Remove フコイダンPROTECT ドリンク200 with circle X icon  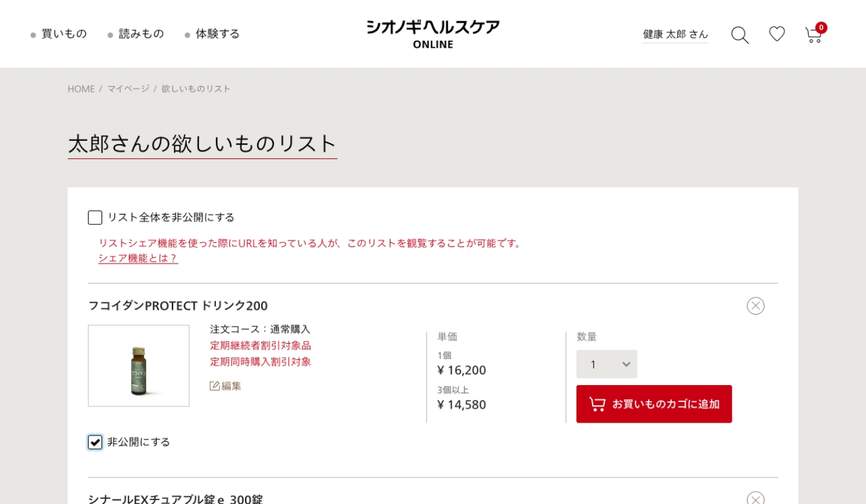755,306
